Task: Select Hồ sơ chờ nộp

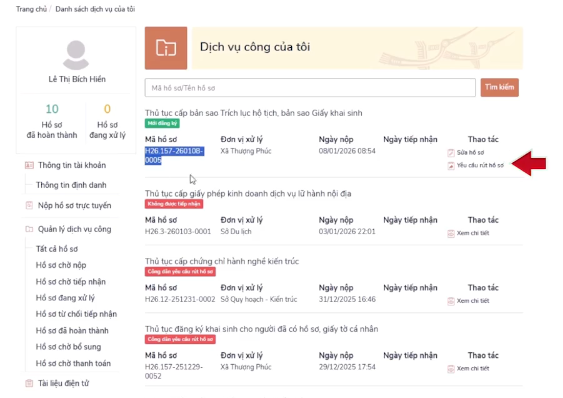Action: (61, 265)
